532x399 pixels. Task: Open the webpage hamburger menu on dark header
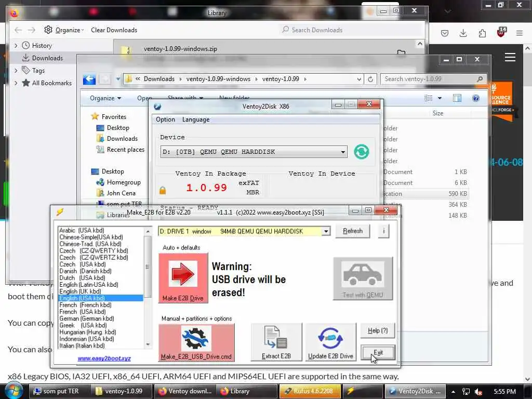click(510, 57)
